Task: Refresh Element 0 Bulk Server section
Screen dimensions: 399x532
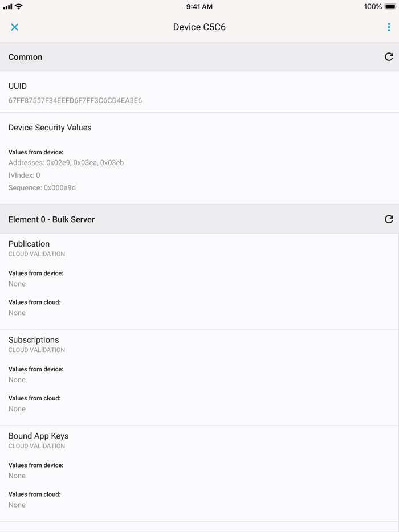Action: [389, 219]
